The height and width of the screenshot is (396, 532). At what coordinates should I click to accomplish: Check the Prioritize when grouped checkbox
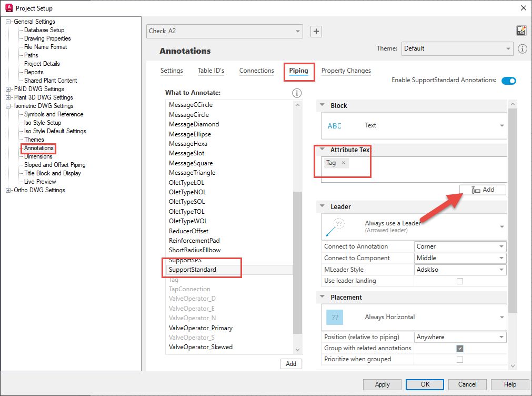point(460,360)
